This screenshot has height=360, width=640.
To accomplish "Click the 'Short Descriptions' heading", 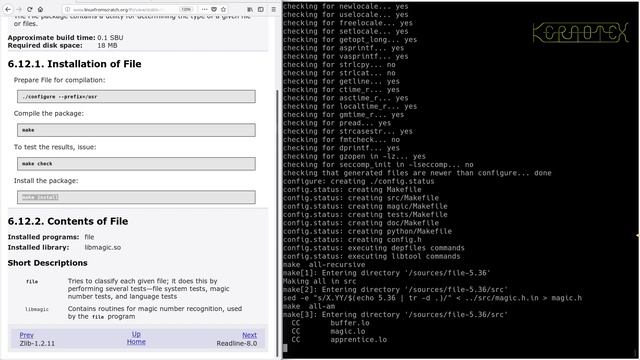I will (47, 263).
